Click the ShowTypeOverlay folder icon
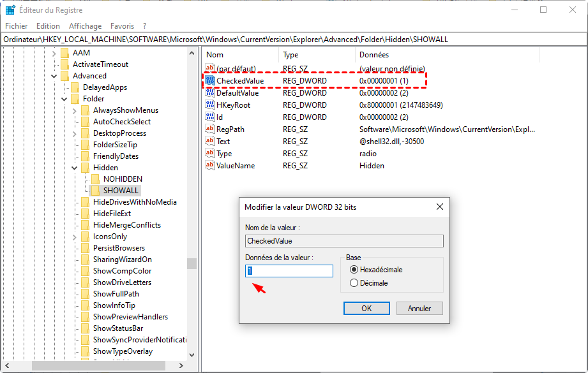The image size is (588, 373). 86,351
